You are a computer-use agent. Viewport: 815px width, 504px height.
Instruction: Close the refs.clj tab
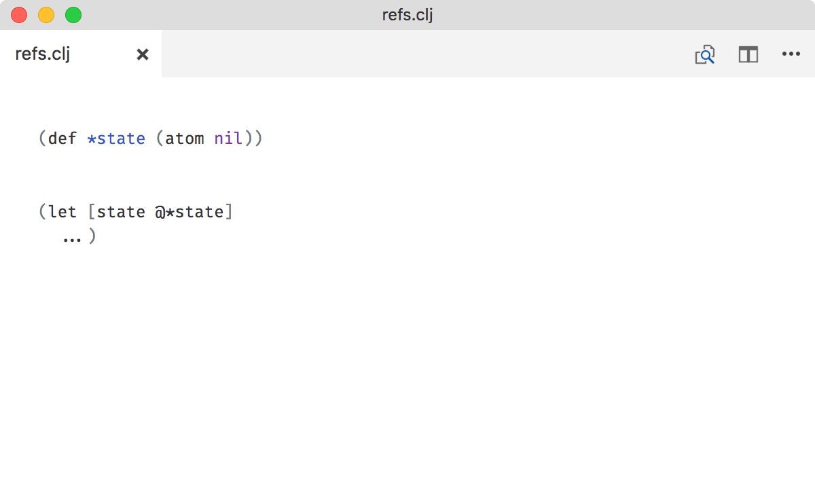(143, 54)
